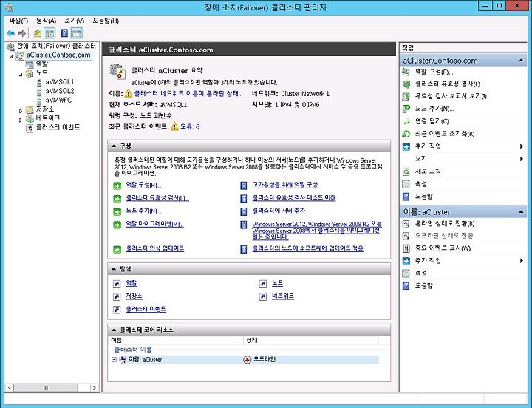Screen dimensions: 532x408
Task: Click the 상태 column header
Action: pos(311,340)
